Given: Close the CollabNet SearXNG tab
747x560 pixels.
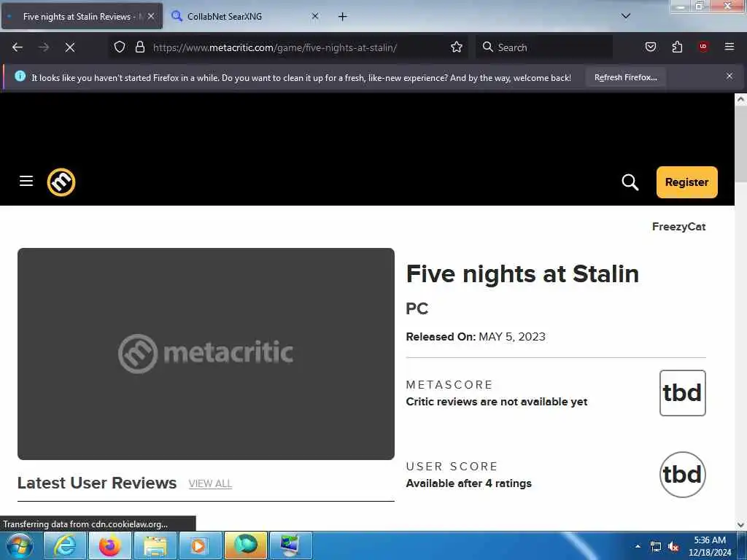Looking at the screenshot, I should tap(315, 16).
